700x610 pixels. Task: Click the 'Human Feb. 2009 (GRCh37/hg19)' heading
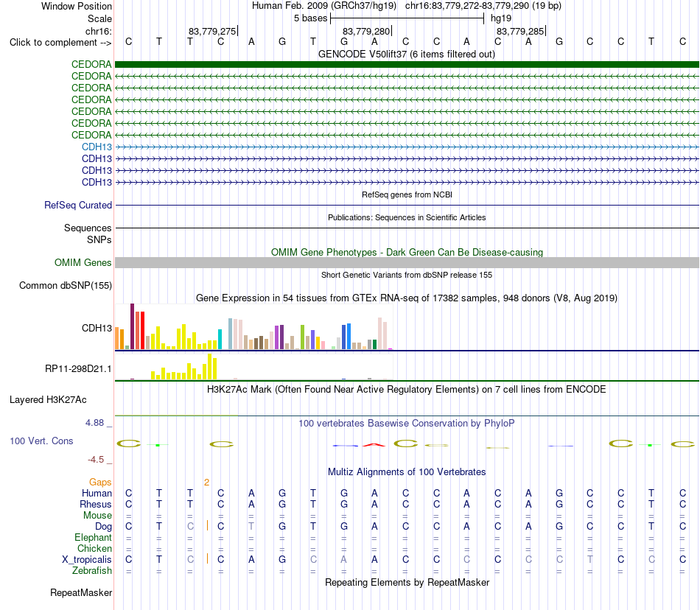point(324,6)
